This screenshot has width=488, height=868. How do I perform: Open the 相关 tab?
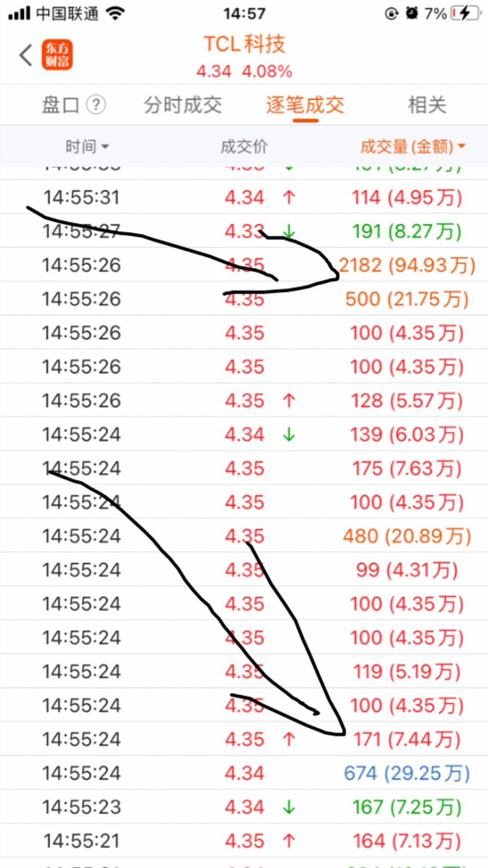427,104
